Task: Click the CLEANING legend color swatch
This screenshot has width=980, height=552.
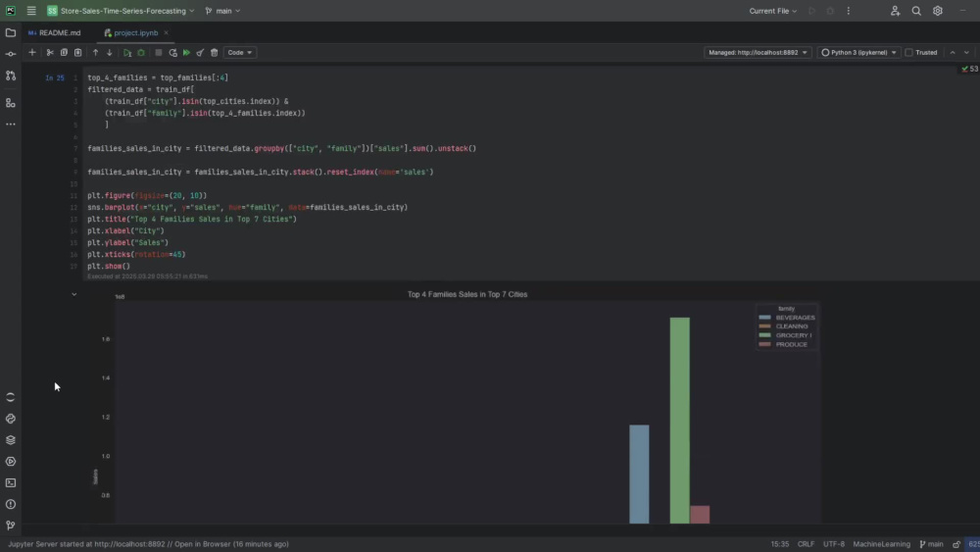Action: 765,326
